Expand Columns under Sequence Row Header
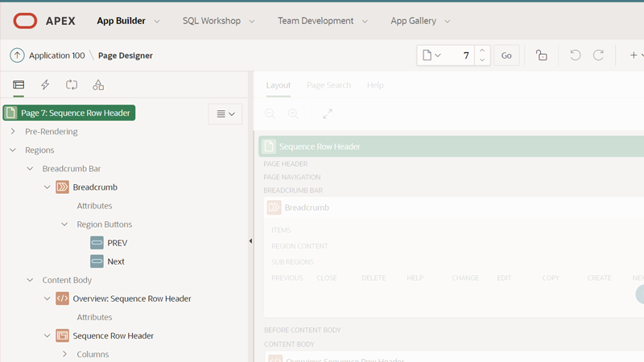 coord(64,354)
